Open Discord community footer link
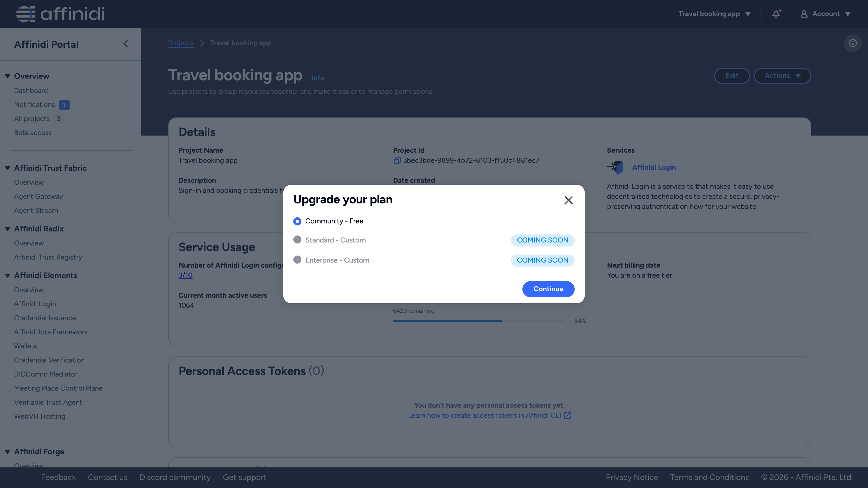 tap(175, 477)
